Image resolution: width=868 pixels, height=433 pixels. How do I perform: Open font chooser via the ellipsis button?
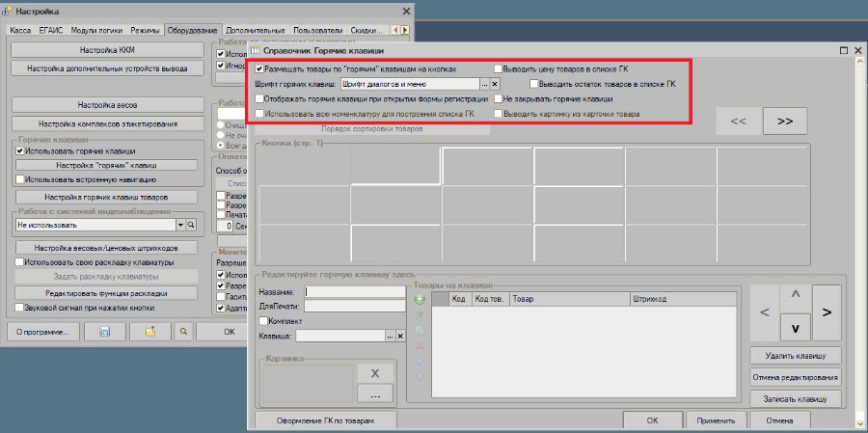[485, 84]
